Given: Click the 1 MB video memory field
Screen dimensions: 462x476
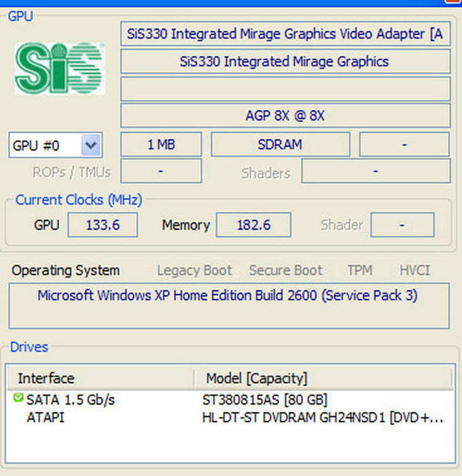Looking at the screenshot, I should (x=161, y=144).
